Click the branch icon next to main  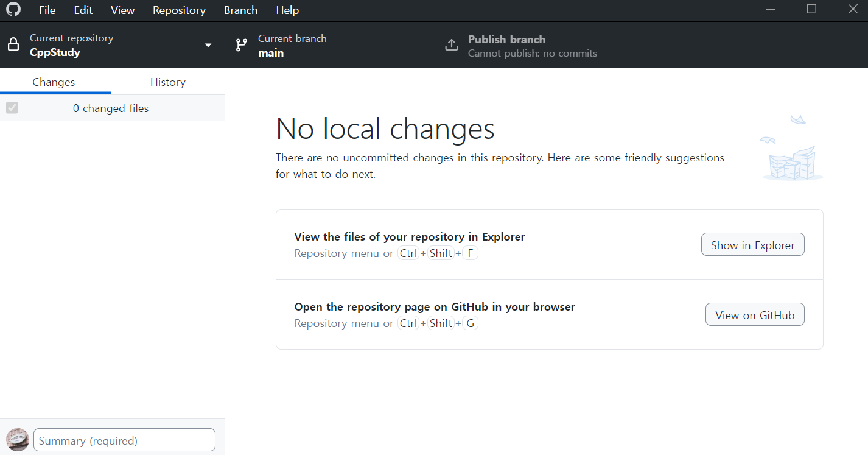click(242, 45)
